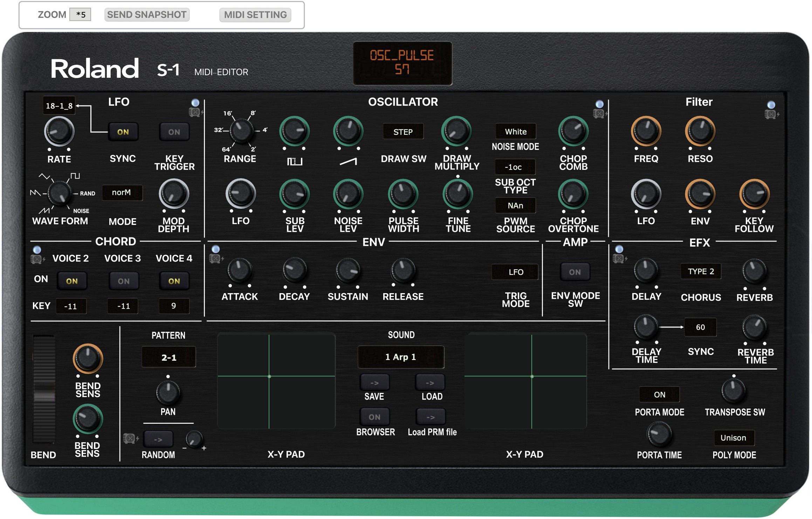Screen dimensions: 812x519
Task: Enable KEY TRIGGER in the LFO section
Action: coord(174,132)
